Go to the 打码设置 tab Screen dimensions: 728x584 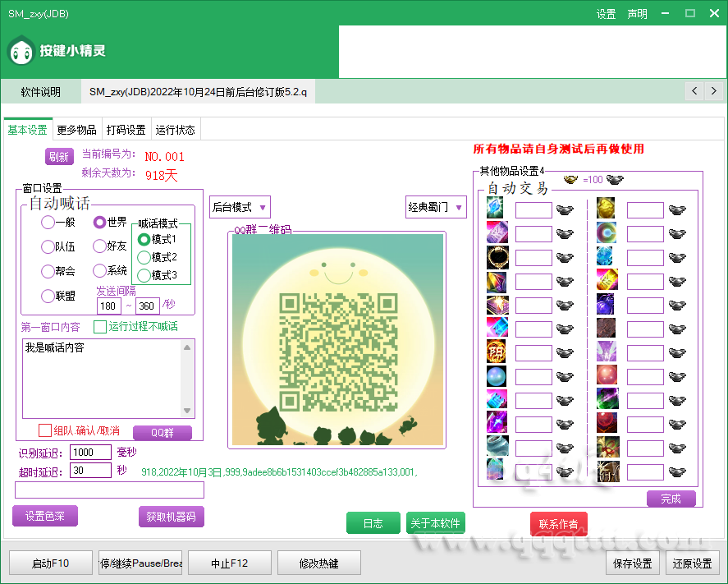point(126,130)
